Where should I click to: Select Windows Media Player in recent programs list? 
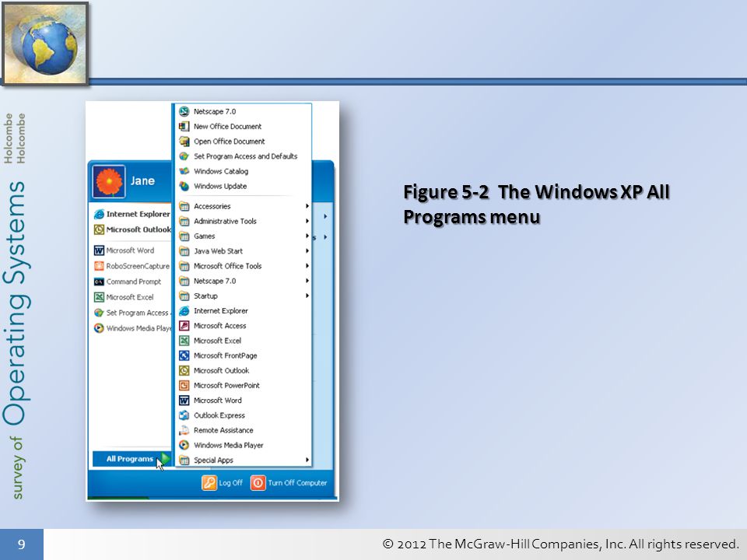click(x=132, y=328)
